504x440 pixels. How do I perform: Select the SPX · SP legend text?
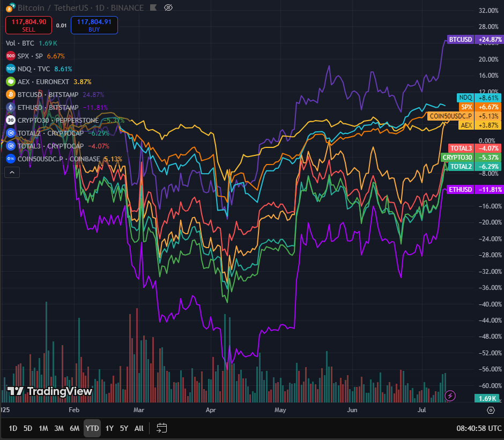pyautogui.click(x=30, y=56)
